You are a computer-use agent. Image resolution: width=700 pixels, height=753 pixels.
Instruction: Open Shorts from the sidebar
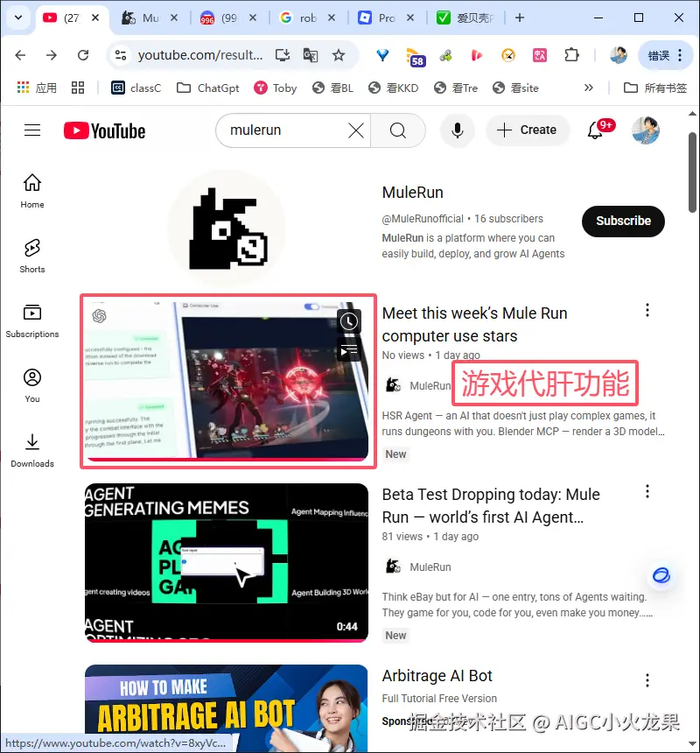point(32,256)
